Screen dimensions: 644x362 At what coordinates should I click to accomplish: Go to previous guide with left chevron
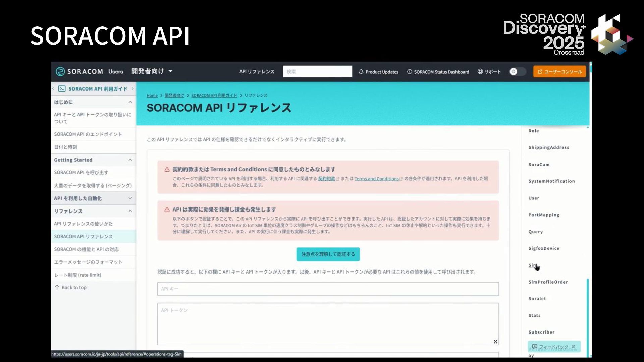coord(53,89)
